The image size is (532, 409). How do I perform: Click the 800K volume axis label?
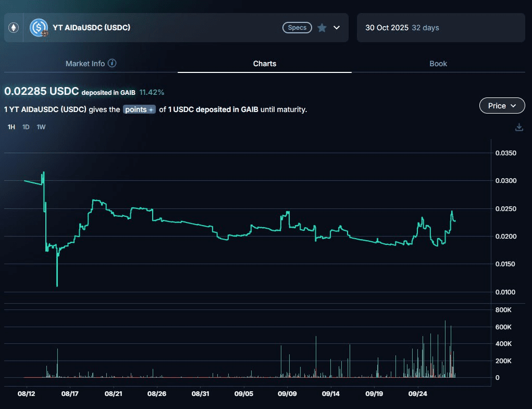tap(503, 309)
